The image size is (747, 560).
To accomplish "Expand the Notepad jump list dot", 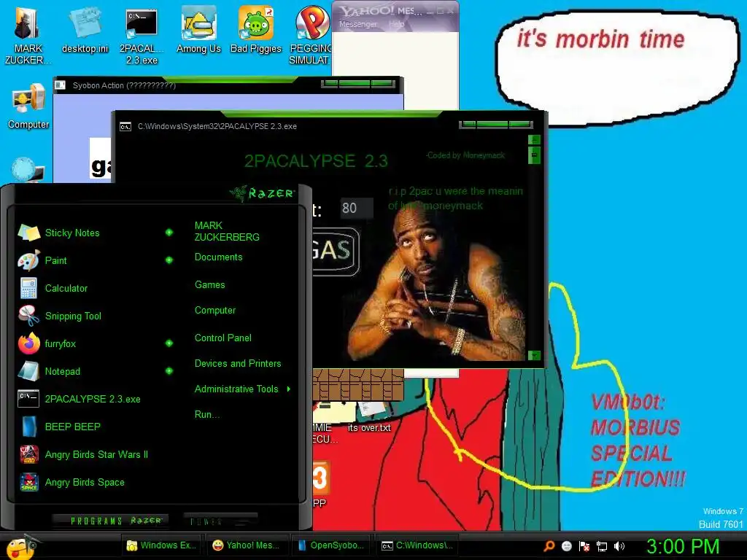I will click(169, 370).
